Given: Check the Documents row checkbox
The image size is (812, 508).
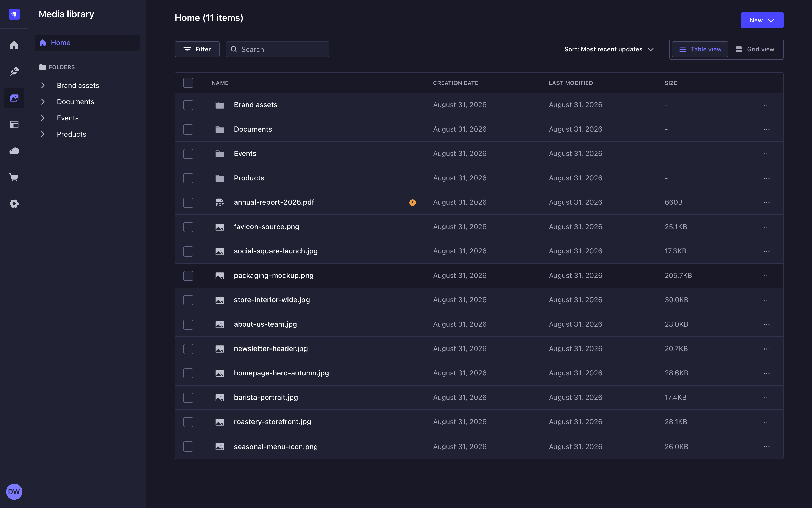Looking at the screenshot, I should point(188,129).
